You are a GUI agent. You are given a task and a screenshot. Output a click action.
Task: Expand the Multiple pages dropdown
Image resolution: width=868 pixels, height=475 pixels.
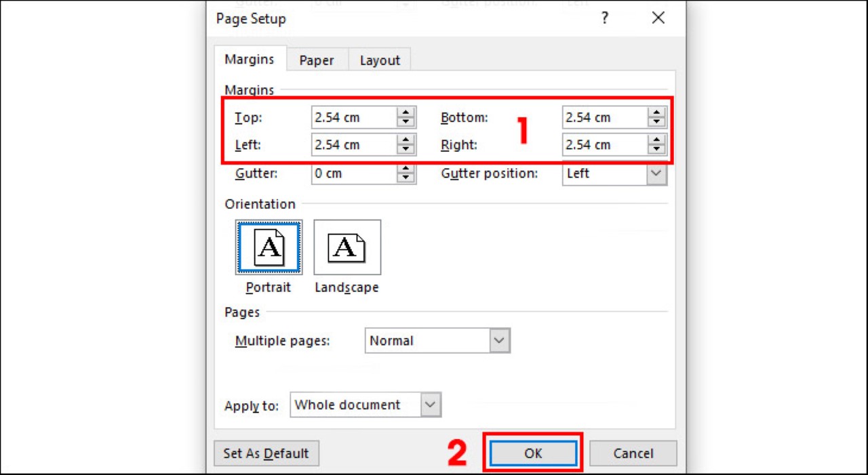pyautogui.click(x=499, y=341)
